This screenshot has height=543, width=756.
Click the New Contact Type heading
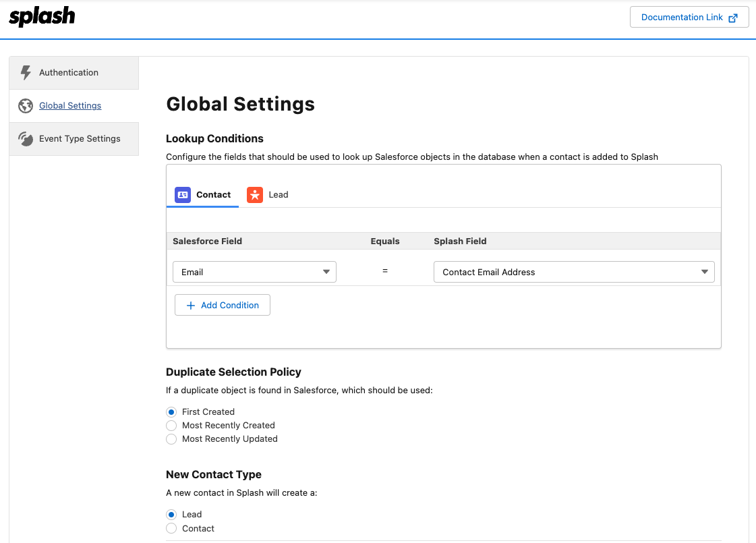(x=214, y=474)
